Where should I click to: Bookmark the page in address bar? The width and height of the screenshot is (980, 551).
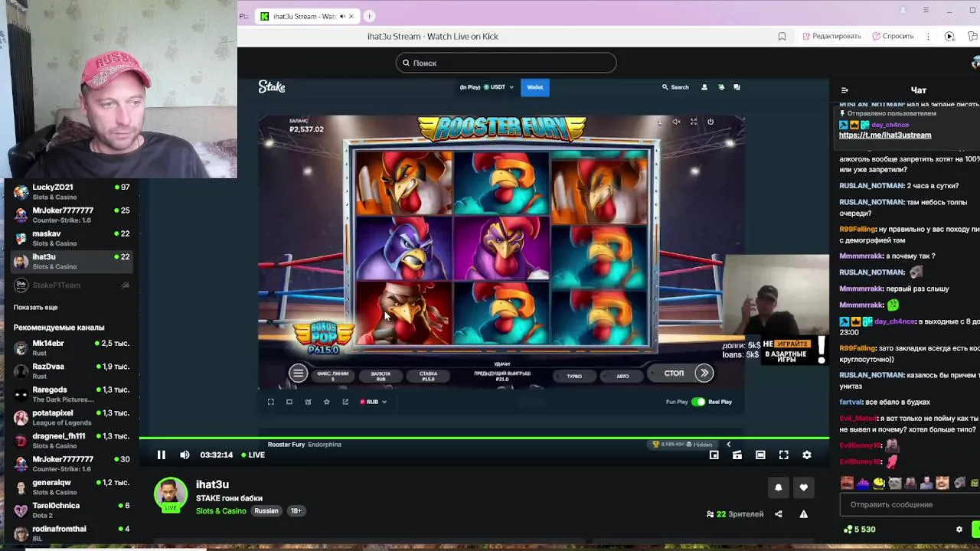click(x=782, y=36)
